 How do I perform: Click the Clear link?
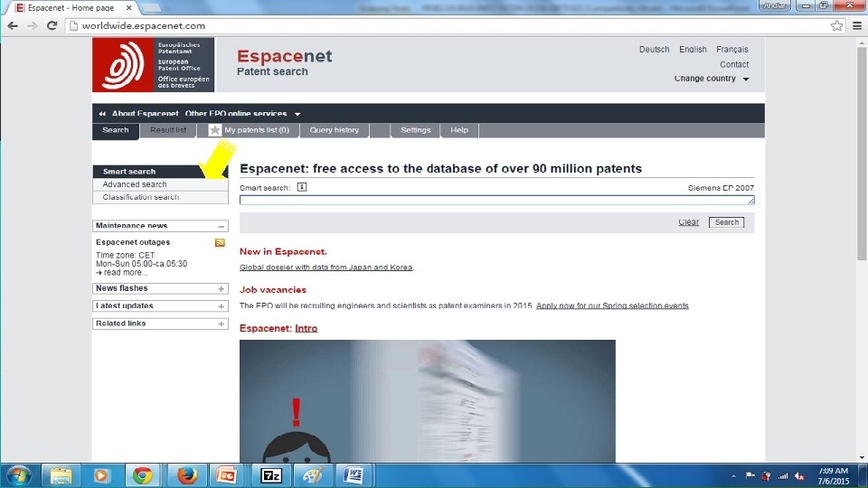(688, 222)
